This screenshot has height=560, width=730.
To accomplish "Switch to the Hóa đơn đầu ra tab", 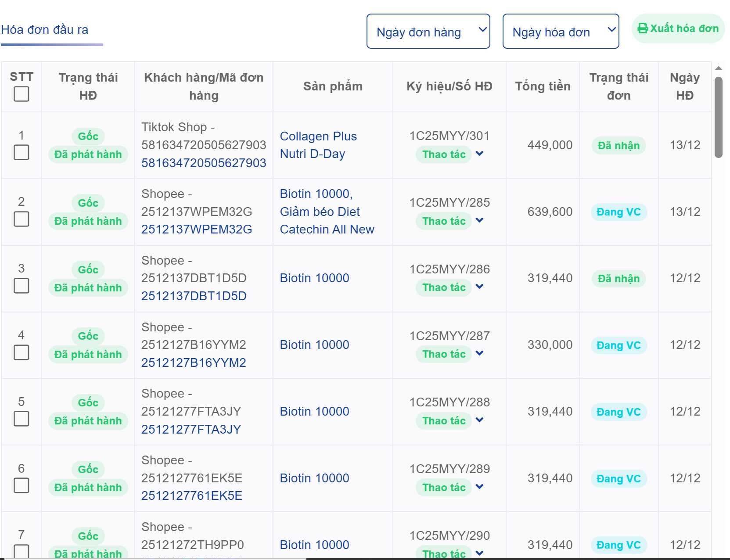I will click(45, 29).
